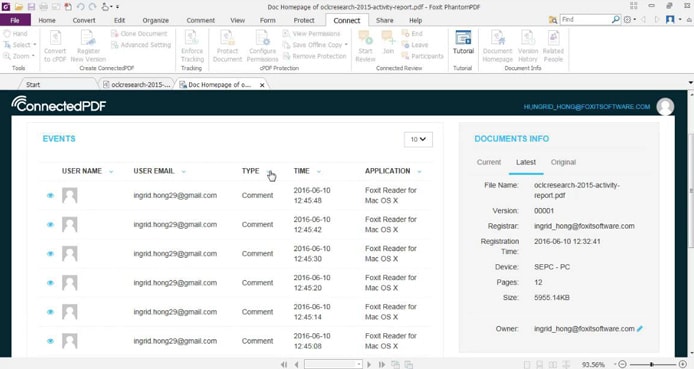
Task: Show Current document info tab
Action: (489, 162)
